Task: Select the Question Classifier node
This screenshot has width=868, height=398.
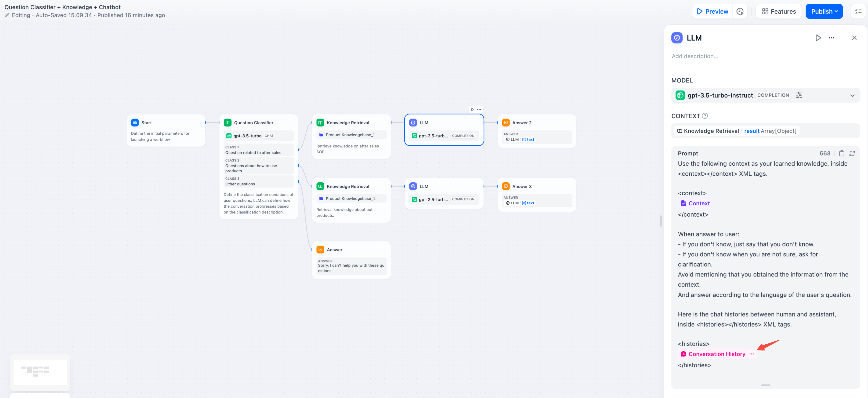Action: coord(253,123)
